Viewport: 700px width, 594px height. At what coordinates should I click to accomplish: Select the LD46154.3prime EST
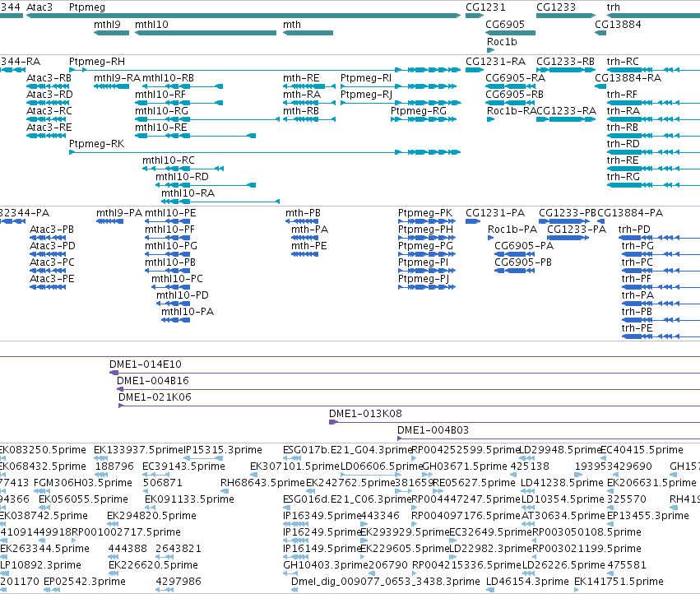(x=490, y=590)
